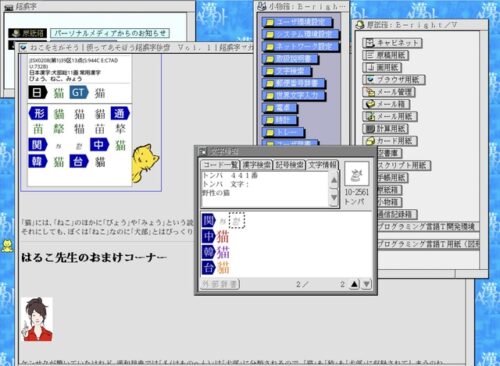Open the パーソナルメディアからのお知らせ link
This screenshot has width=500, height=366.
[110, 33]
